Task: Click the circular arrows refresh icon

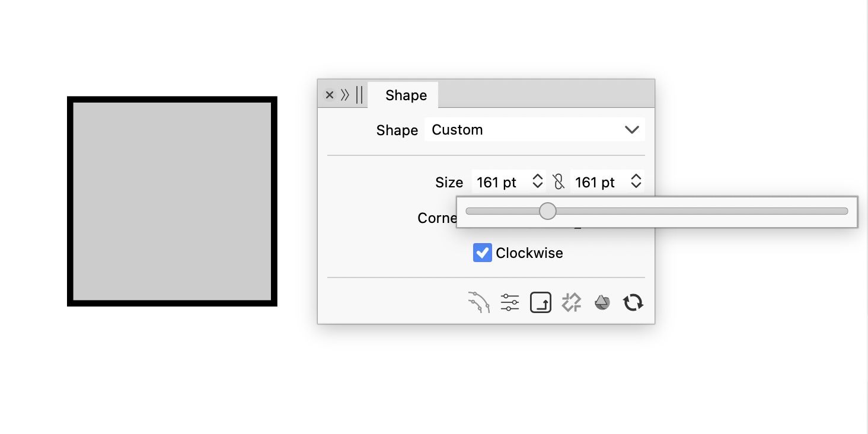Action: coord(633,303)
